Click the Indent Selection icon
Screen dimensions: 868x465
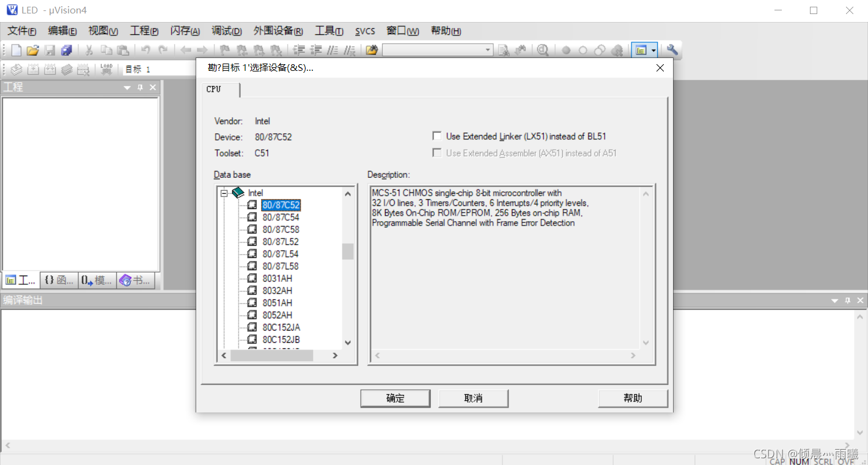(299, 51)
